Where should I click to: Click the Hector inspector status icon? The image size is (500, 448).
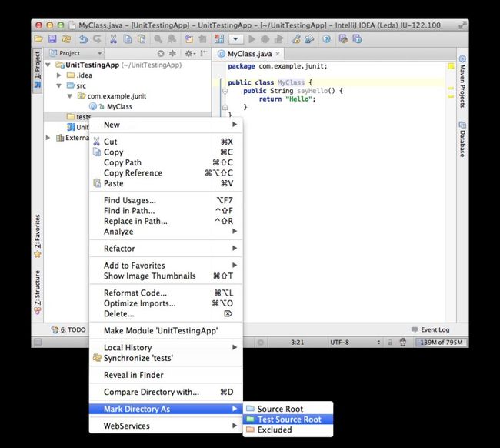tap(403, 343)
